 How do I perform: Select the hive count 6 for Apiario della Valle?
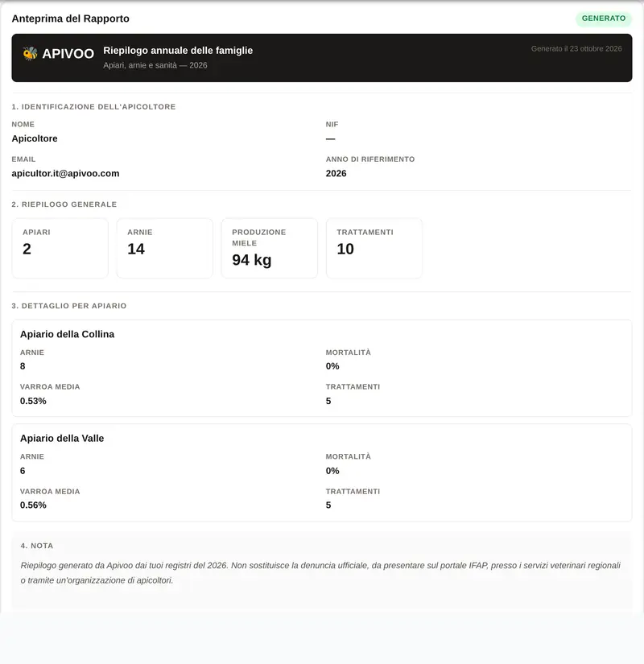click(x=23, y=471)
